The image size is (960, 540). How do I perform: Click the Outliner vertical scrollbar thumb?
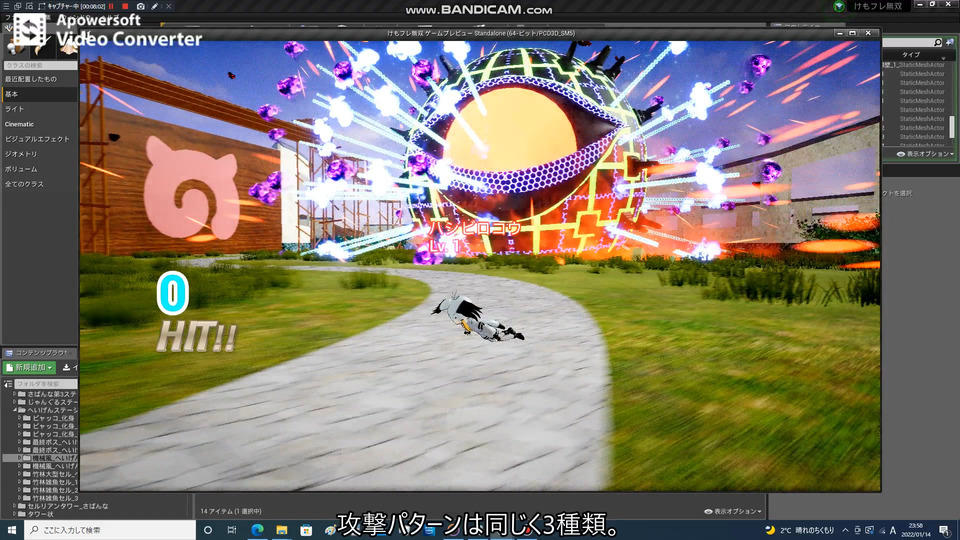pos(952,127)
